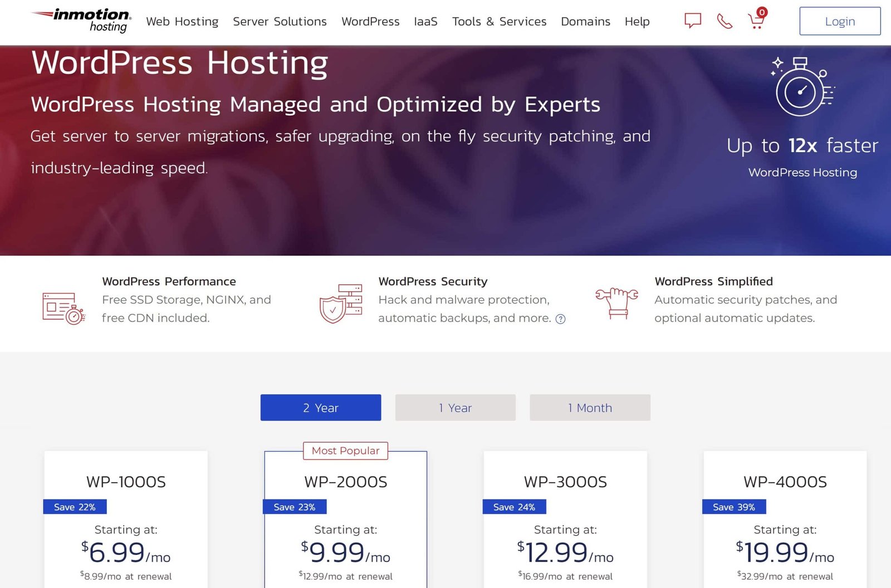
Task: Click the $12.99/mo price
Action: click(x=565, y=552)
